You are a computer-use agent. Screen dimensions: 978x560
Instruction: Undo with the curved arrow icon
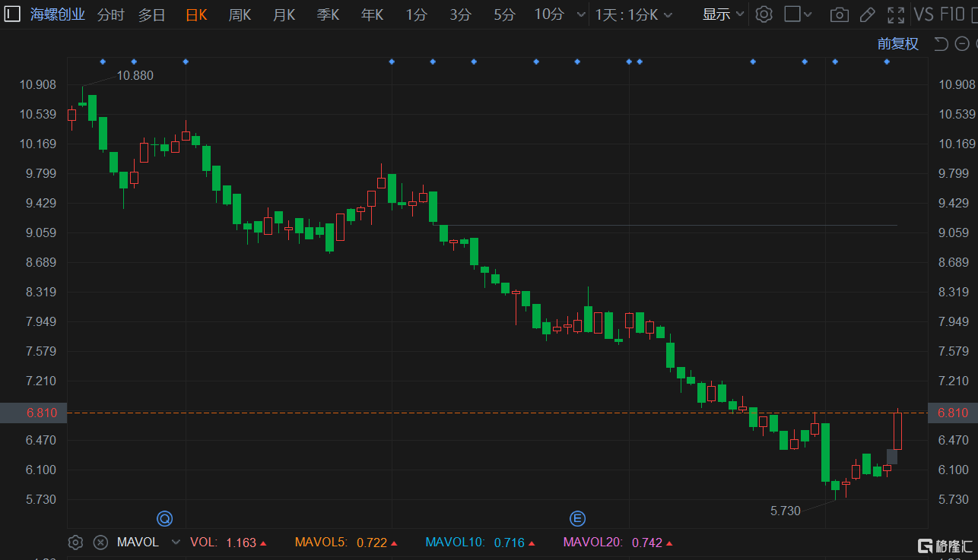coord(941,43)
